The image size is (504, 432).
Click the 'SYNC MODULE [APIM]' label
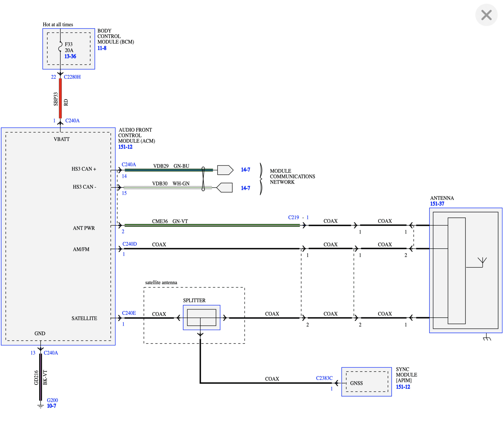pos(406,375)
